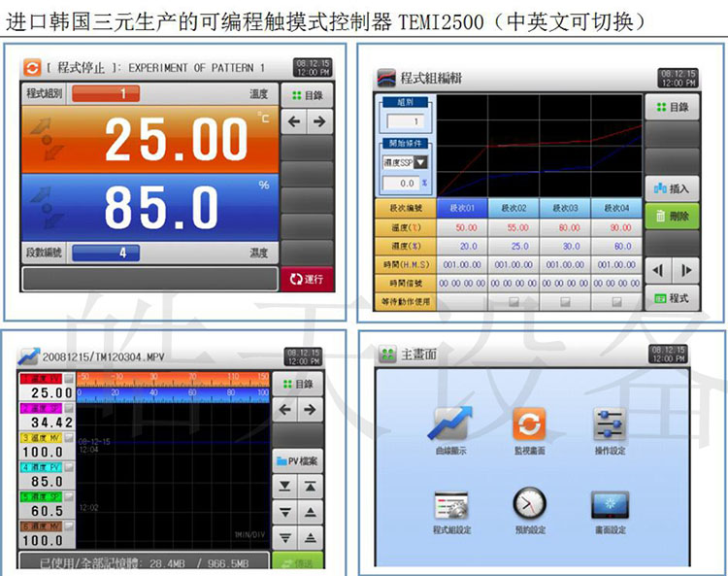The image size is (728, 576).
Task: Click the right arrow on the monitor screen
Action: (320, 121)
